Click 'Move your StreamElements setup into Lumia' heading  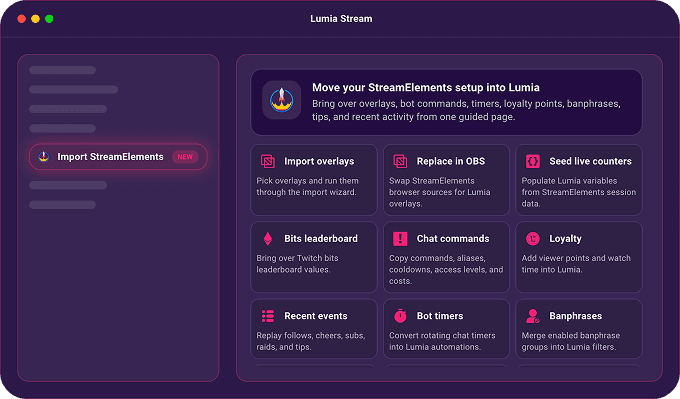[x=426, y=88]
